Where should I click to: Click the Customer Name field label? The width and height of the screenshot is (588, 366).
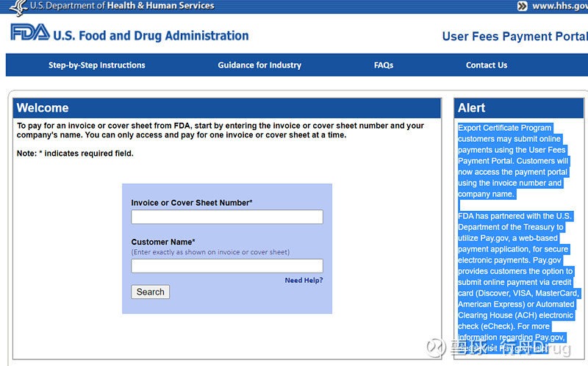pyautogui.click(x=162, y=242)
